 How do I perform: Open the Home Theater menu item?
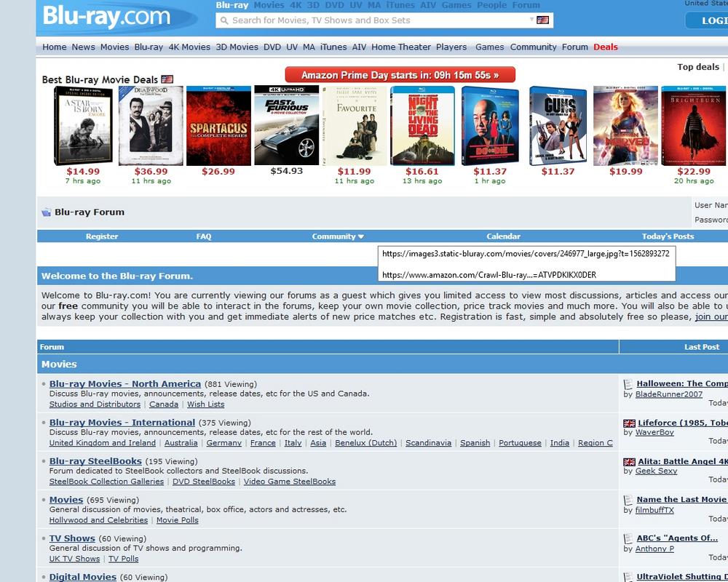pyautogui.click(x=401, y=47)
